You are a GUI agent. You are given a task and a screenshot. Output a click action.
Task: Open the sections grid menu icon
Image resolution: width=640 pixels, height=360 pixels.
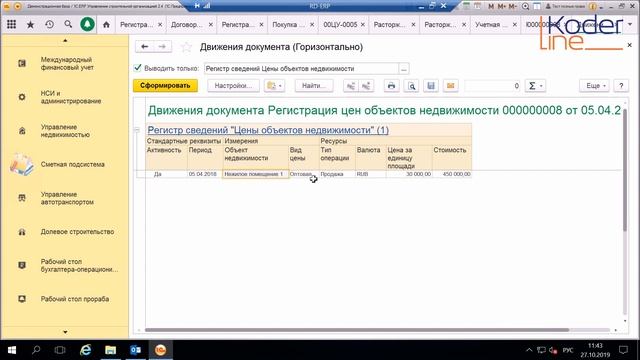tap(11, 24)
